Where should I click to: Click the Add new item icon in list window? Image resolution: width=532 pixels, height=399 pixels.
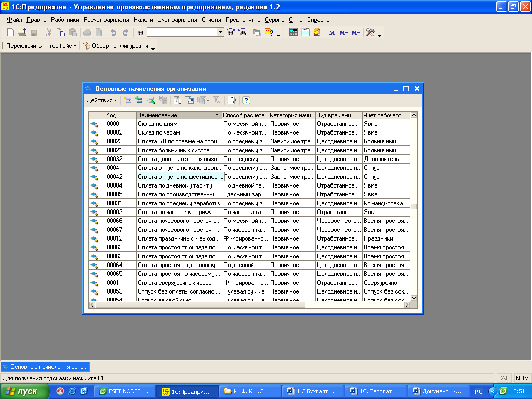point(128,100)
